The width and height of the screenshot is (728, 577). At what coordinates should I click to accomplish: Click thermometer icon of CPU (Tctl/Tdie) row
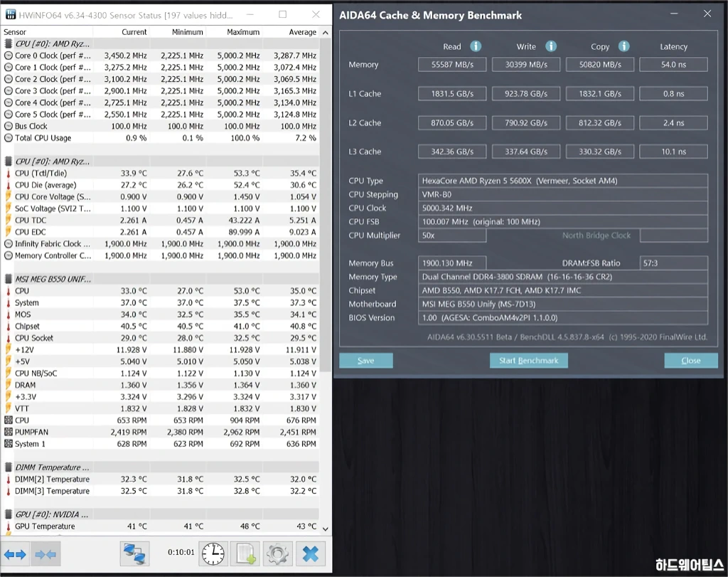click(x=9, y=174)
